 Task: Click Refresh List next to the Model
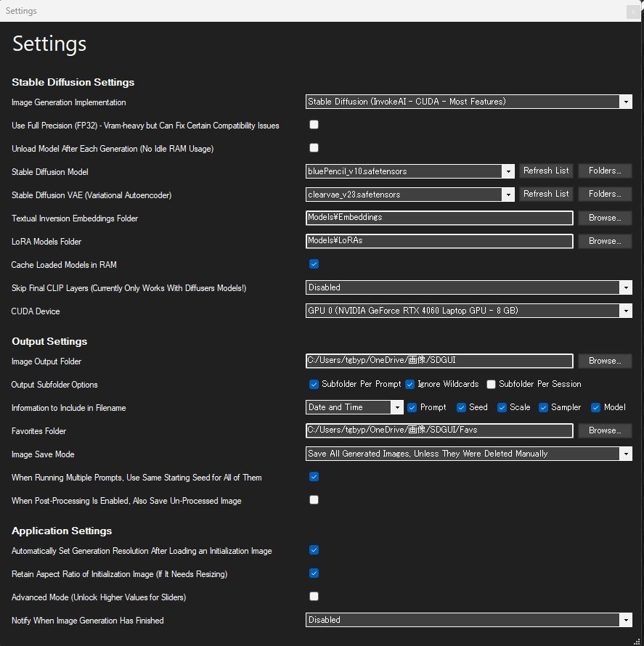point(546,171)
